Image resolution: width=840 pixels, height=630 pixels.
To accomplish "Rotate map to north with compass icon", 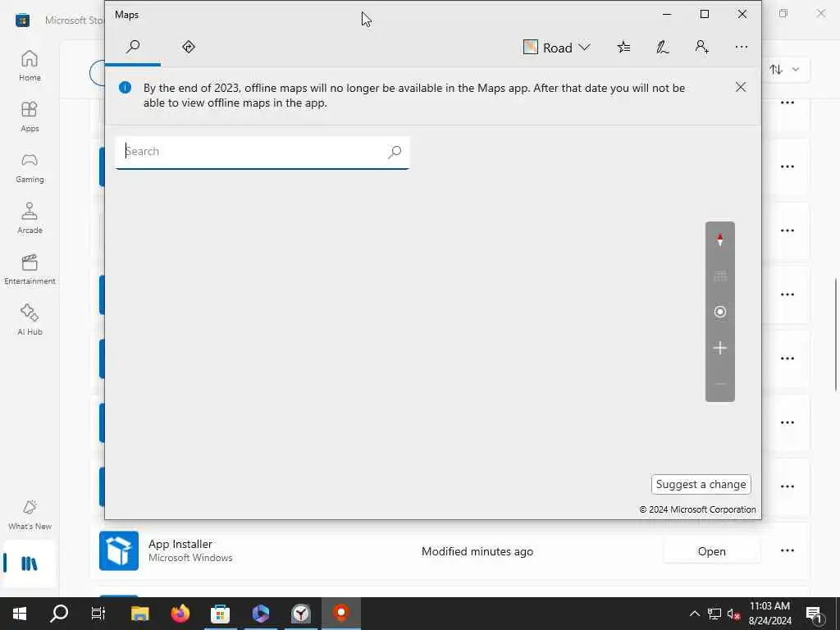I will click(x=720, y=240).
